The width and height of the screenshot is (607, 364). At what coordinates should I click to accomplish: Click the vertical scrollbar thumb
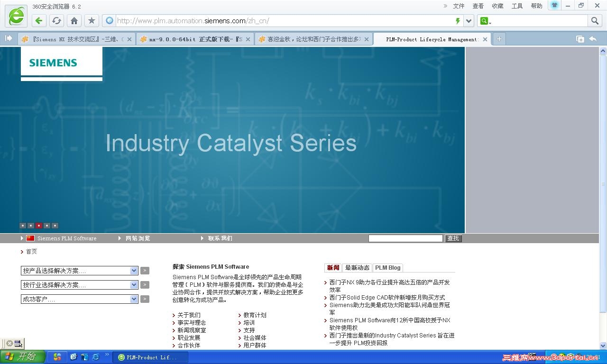(603, 183)
